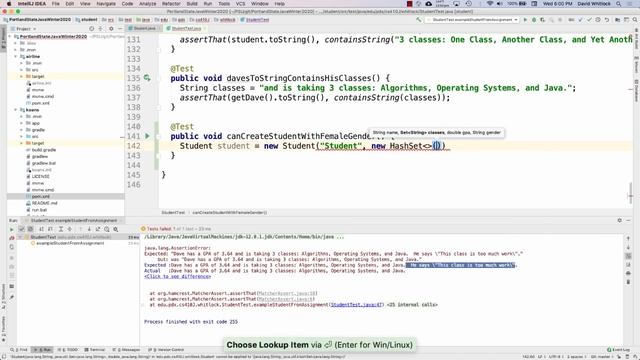
Task: Run with coverage icon in toolbar
Action: pos(542,20)
